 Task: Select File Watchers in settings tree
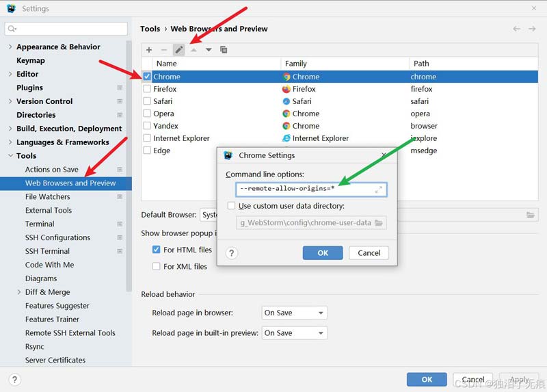(48, 197)
